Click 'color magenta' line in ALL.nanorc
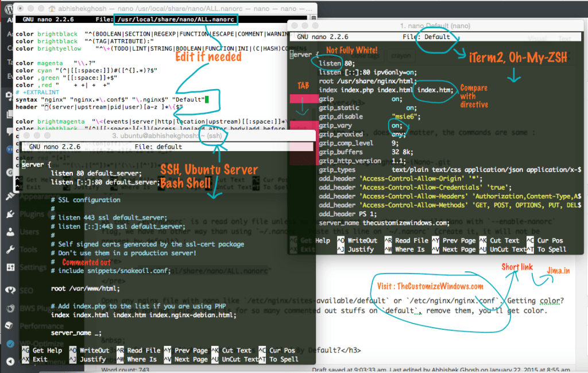This screenshot has height=373, width=588. click(x=56, y=63)
